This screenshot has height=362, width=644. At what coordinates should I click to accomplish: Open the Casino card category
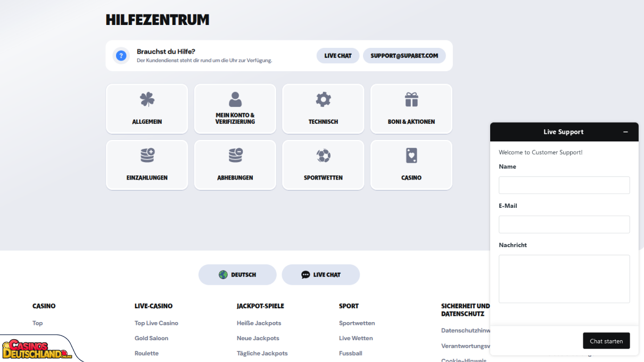point(411,165)
